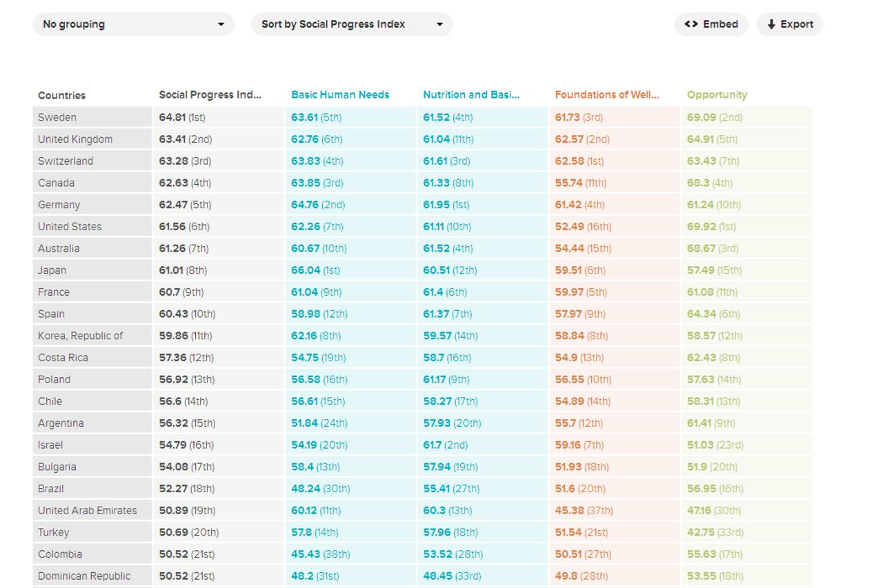Click the Social Progress Index column header
This screenshot has width=883, height=588.
pyautogui.click(x=210, y=95)
